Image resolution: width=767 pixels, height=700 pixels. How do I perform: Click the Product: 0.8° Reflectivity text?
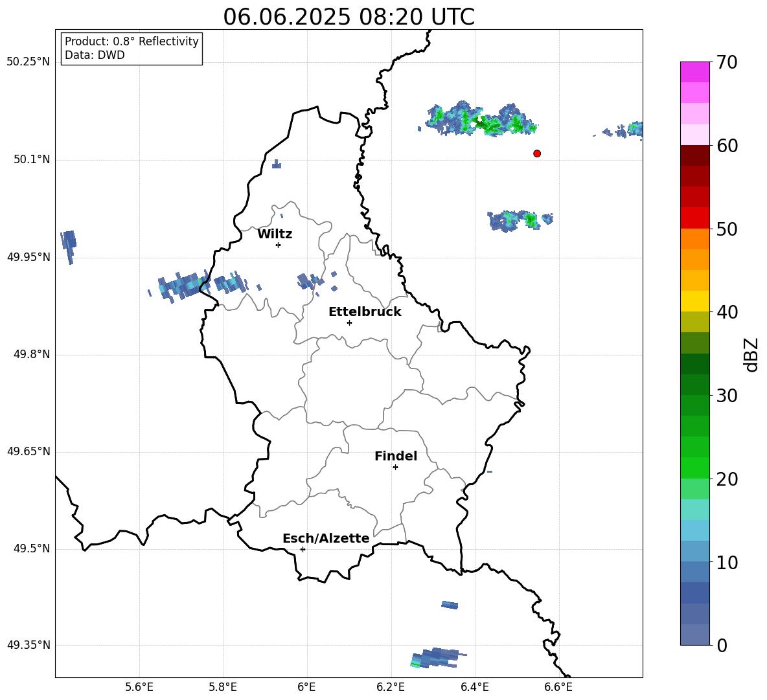[x=132, y=41]
